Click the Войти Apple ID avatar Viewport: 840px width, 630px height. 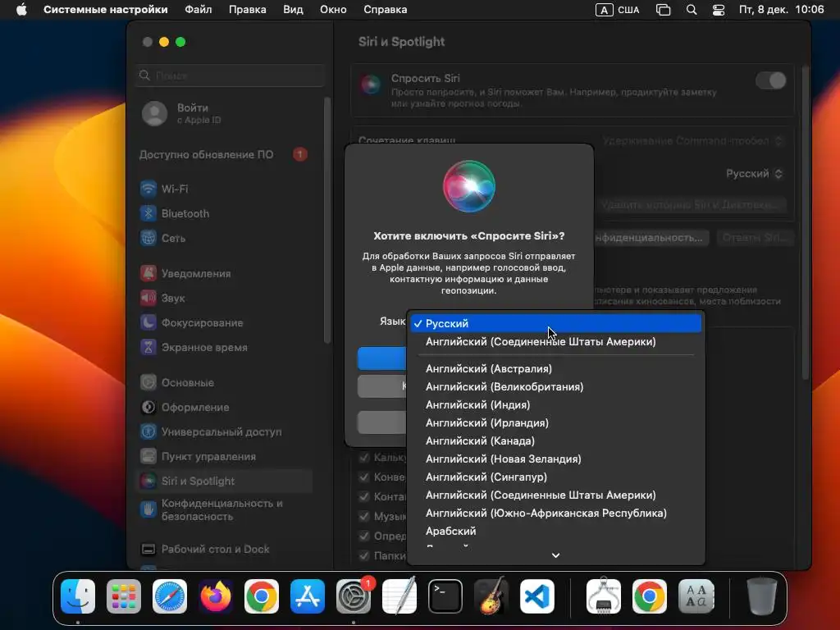pos(154,113)
